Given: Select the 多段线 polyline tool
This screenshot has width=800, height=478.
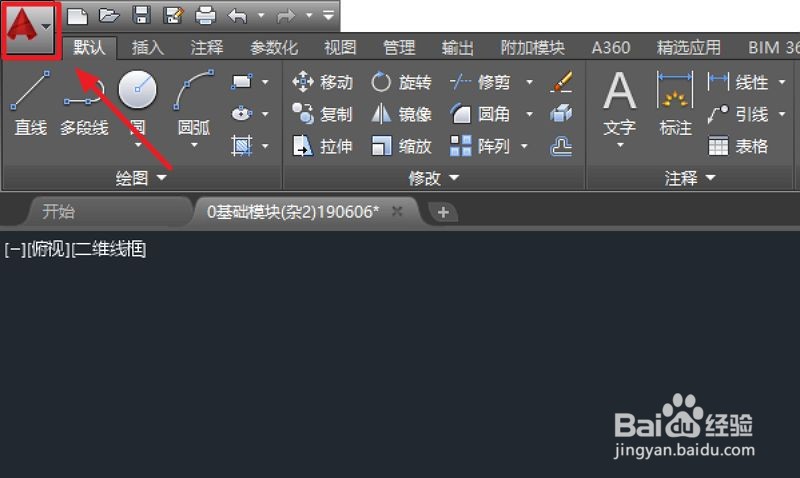Looking at the screenshot, I should tap(84, 104).
